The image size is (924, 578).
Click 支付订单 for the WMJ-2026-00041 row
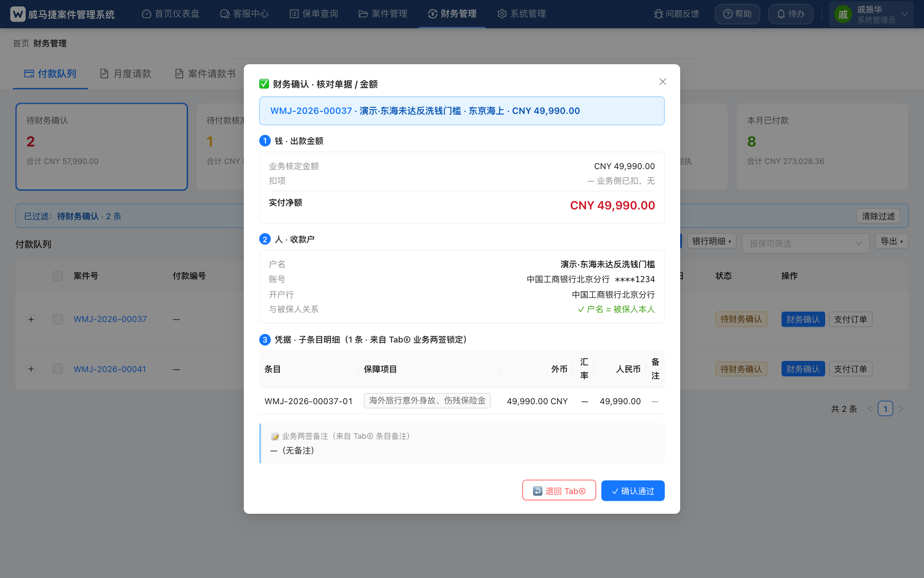(x=850, y=369)
